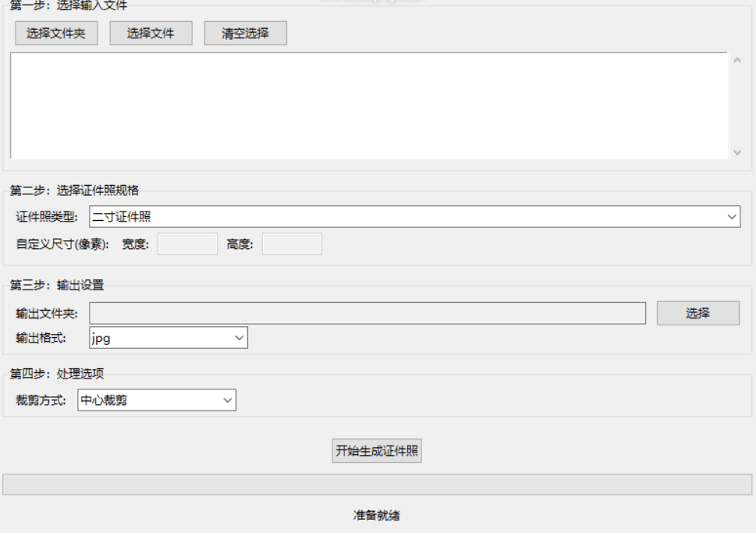The image size is (756, 533).
Task: Click the 第四步：处理选项 group title
Action: [x=56, y=373]
